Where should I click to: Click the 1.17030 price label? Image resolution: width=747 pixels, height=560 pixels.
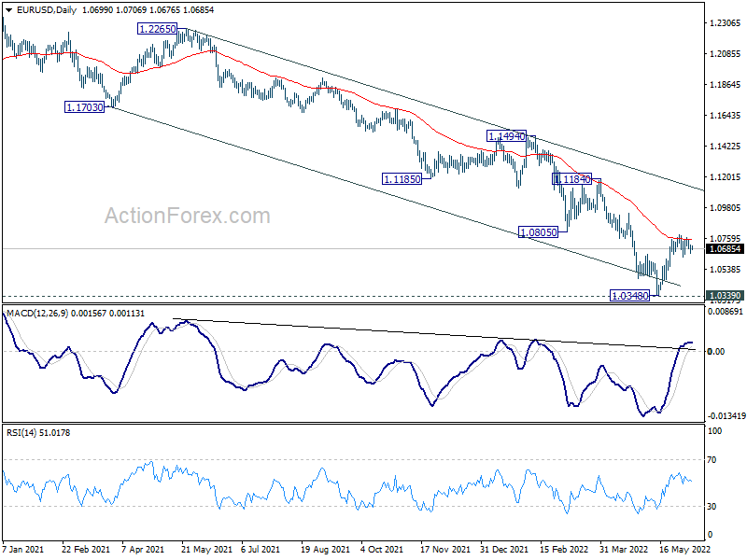pyautogui.click(x=84, y=107)
